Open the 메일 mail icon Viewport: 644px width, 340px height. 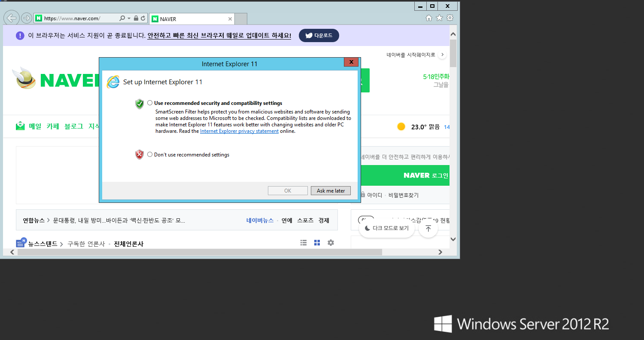coord(20,126)
